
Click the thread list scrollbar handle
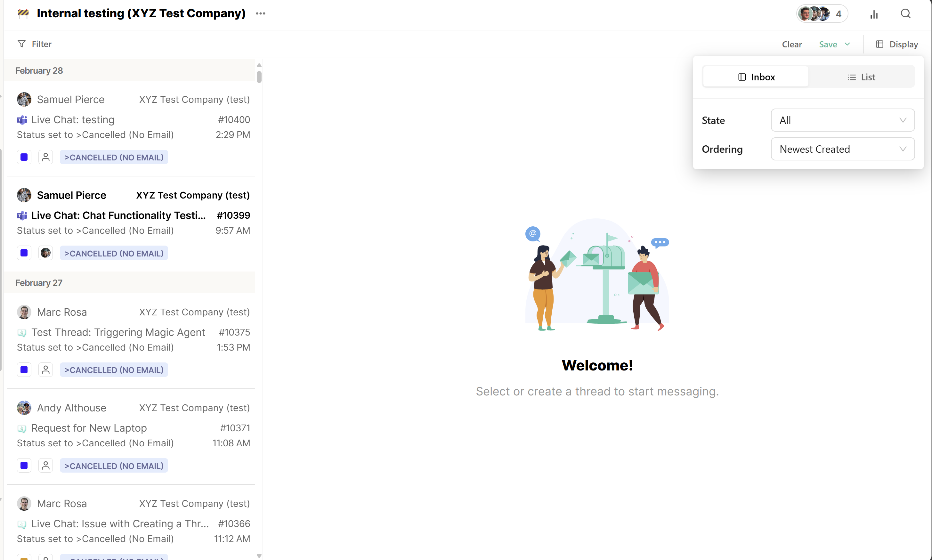point(259,77)
